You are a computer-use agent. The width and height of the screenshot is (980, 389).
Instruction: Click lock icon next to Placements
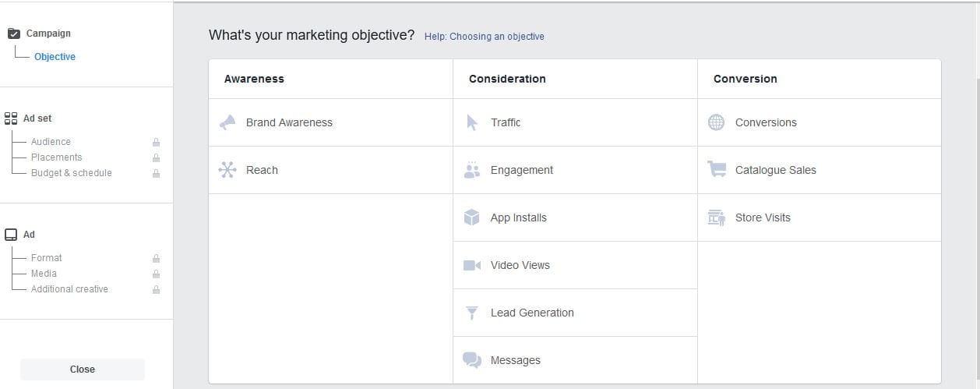(x=157, y=157)
